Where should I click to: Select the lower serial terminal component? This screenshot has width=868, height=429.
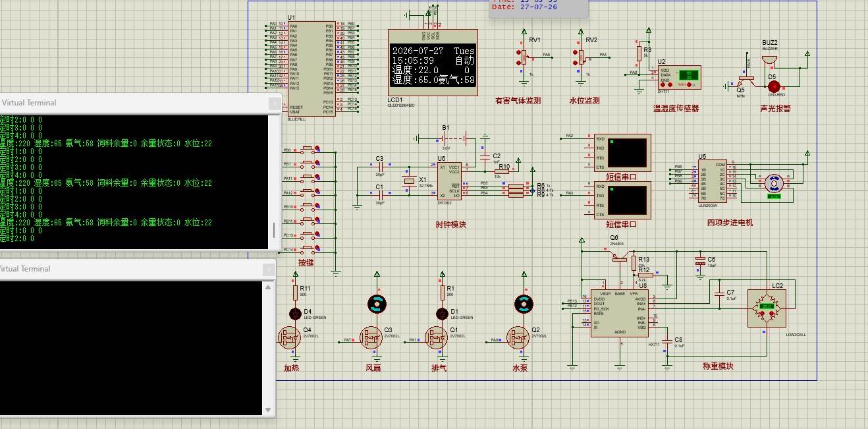[x=622, y=200]
